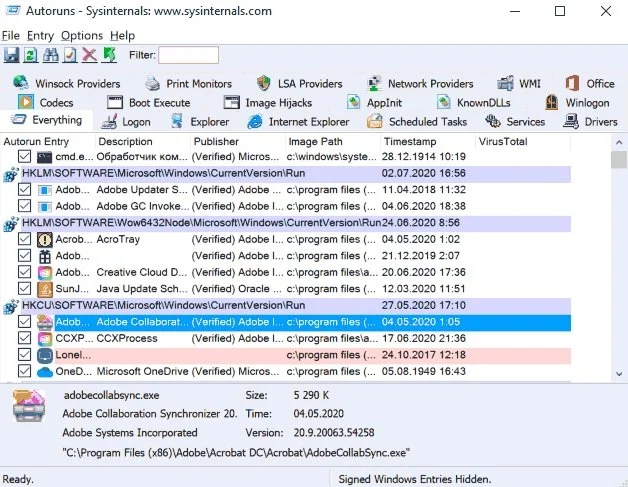Click the green Jump to Entry icon
The image size is (628, 487).
[109, 55]
